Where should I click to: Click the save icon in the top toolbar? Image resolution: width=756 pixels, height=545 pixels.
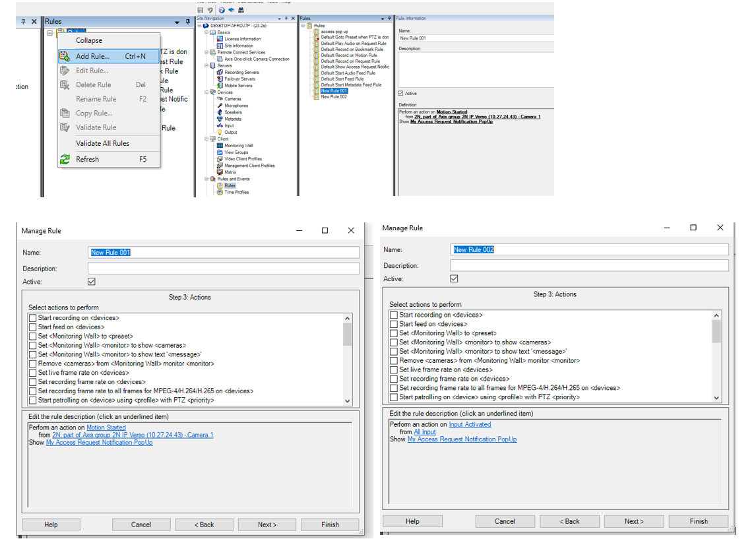pos(201,11)
